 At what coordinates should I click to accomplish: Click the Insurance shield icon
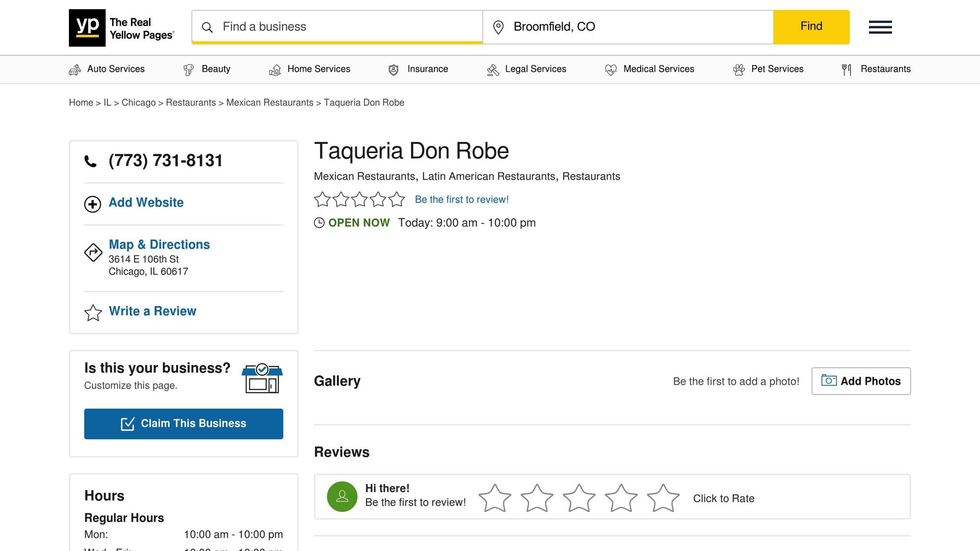393,70
